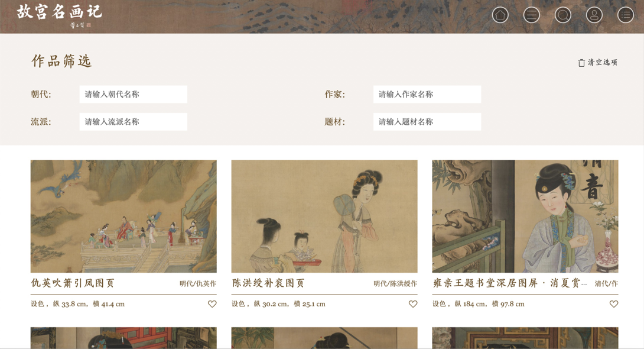
Task: Open the hamburger menu icon in header
Action: click(532, 15)
